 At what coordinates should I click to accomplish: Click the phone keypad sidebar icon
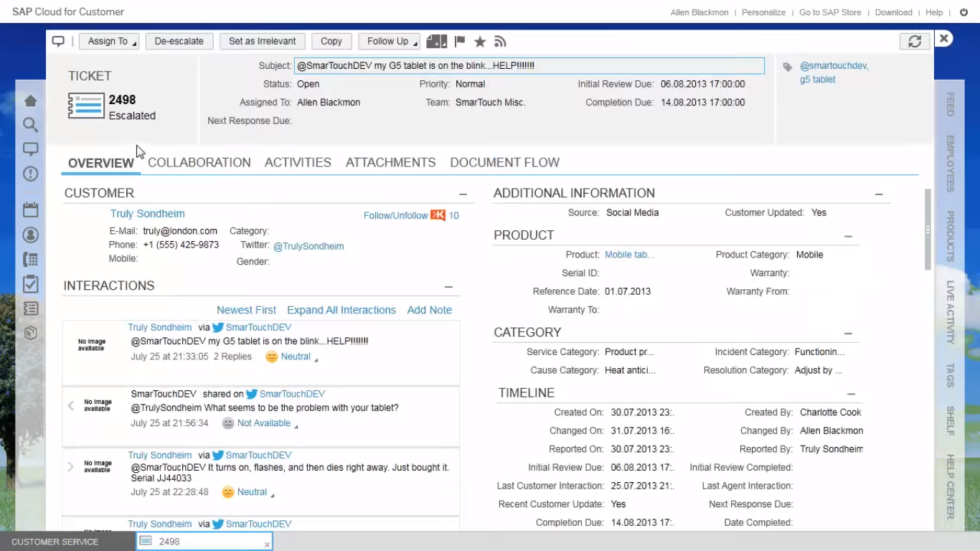(x=30, y=260)
